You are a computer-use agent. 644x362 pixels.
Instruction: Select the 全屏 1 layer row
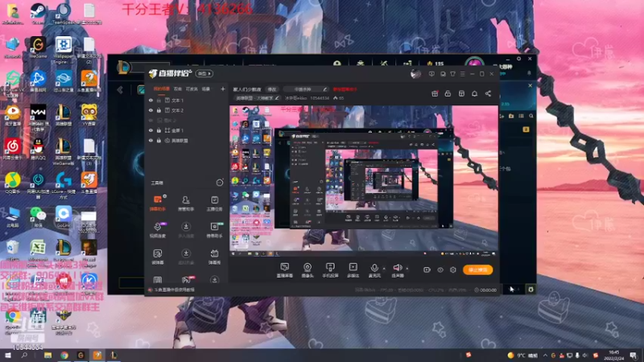tap(187, 130)
